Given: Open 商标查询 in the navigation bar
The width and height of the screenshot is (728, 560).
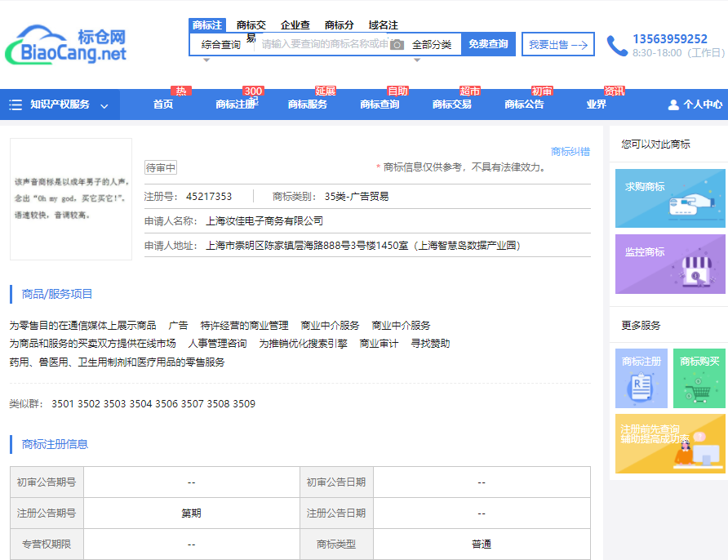Looking at the screenshot, I should click(x=380, y=104).
